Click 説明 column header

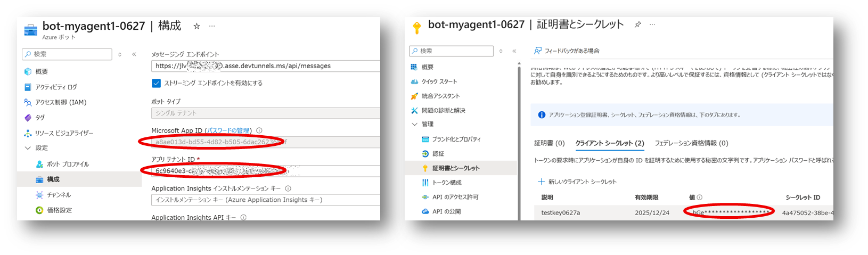click(x=547, y=197)
